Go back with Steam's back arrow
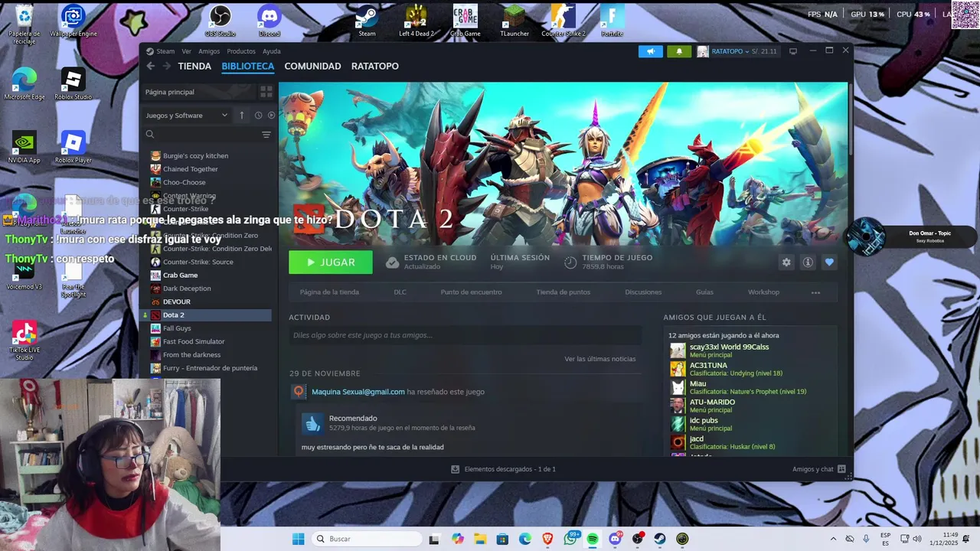Image resolution: width=980 pixels, height=551 pixels. tap(151, 67)
